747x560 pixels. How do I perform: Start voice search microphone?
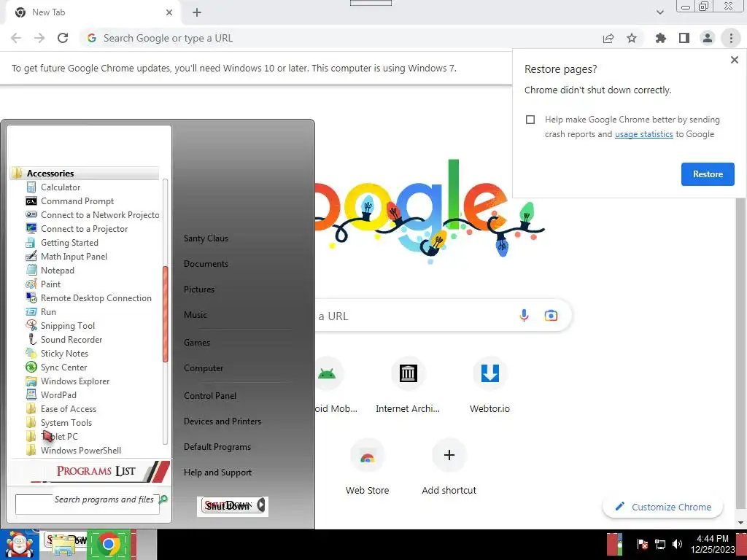click(524, 316)
